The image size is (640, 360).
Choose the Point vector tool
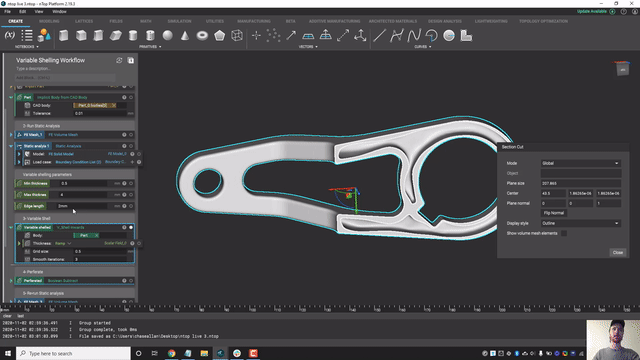point(256,36)
